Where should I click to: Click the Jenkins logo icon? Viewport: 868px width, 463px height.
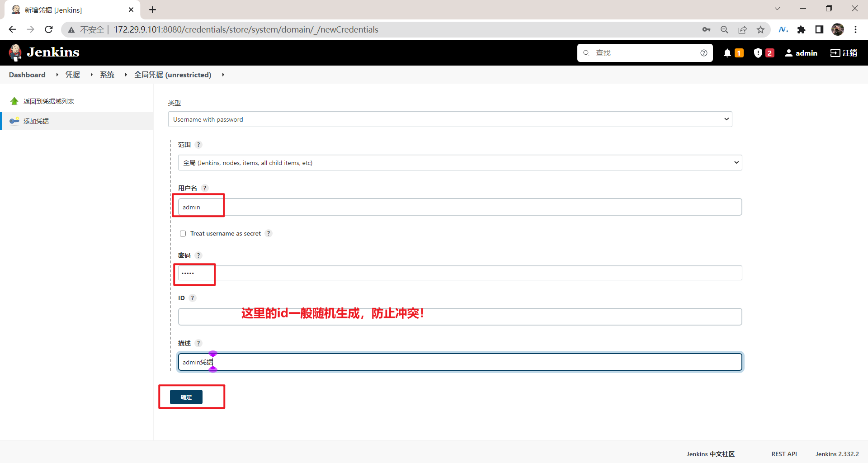pos(15,52)
